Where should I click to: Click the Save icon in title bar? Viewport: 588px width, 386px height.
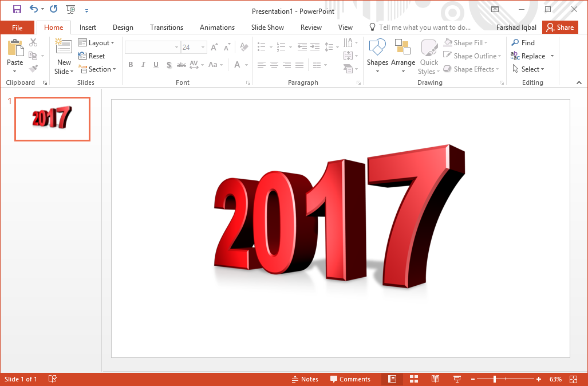tap(17, 9)
